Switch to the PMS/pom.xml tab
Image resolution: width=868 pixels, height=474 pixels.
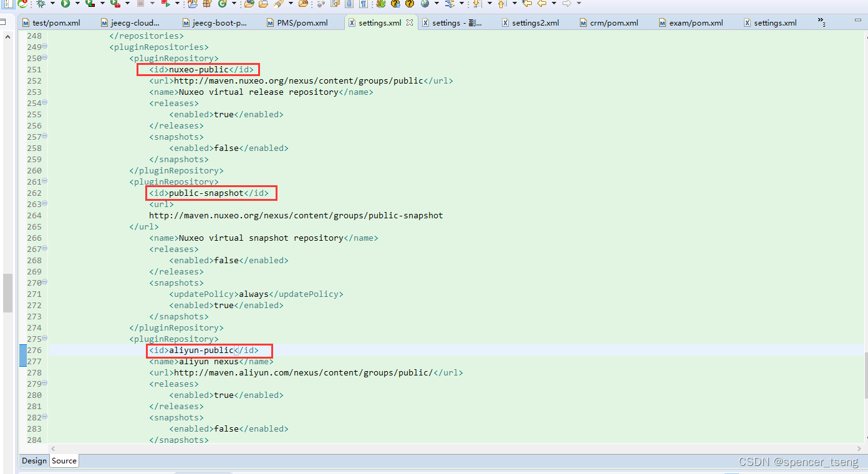[x=297, y=23]
